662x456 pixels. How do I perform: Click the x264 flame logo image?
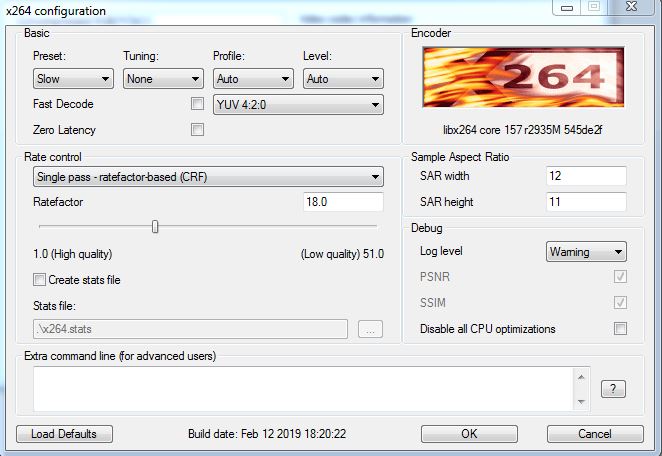click(523, 77)
